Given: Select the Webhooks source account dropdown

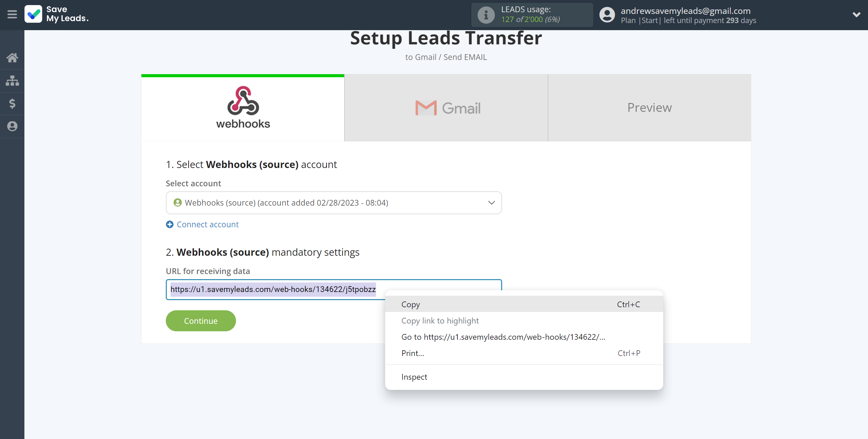Looking at the screenshot, I should pyautogui.click(x=333, y=202).
